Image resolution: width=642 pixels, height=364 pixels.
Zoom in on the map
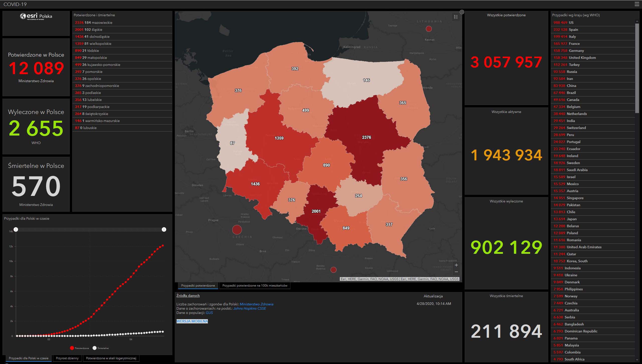456,265
